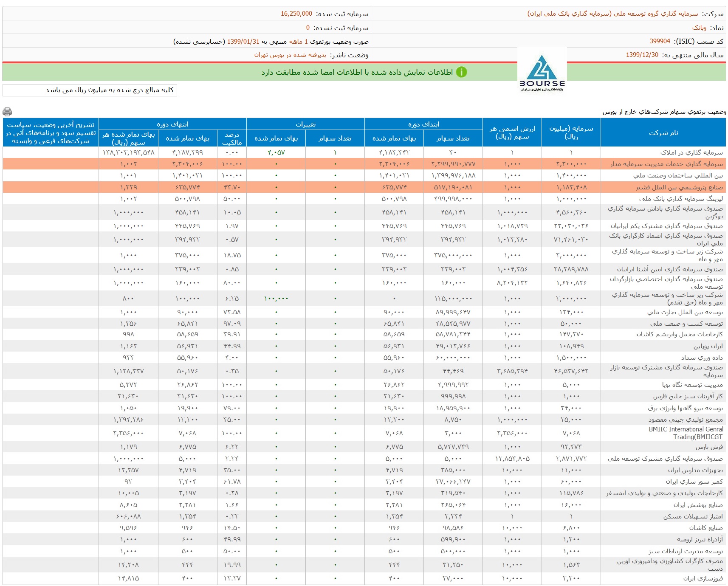Click the Bourse24 logo

542,72
